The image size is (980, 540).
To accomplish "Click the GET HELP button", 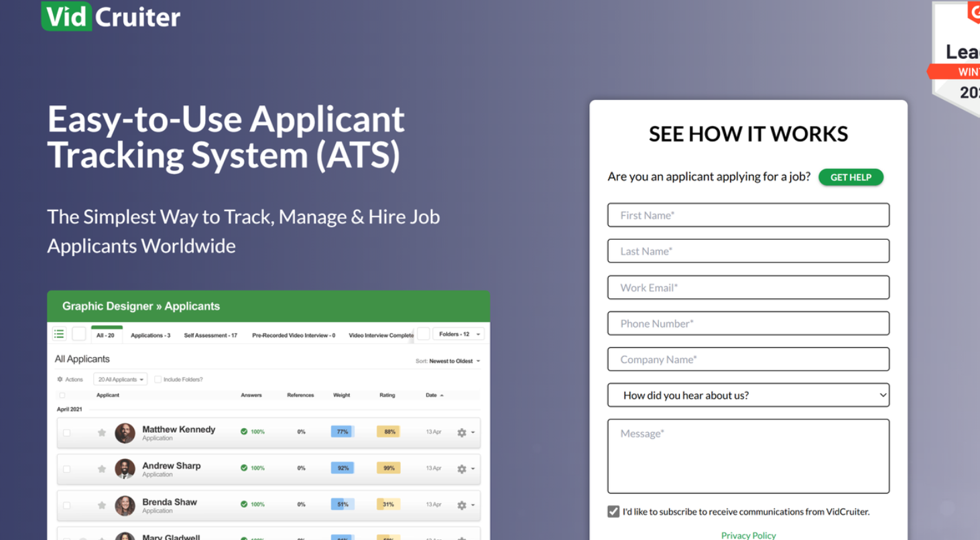I will pyautogui.click(x=851, y=177).
